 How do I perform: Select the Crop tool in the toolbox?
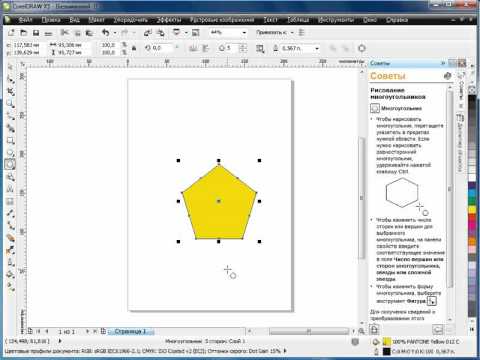[10, 91]
